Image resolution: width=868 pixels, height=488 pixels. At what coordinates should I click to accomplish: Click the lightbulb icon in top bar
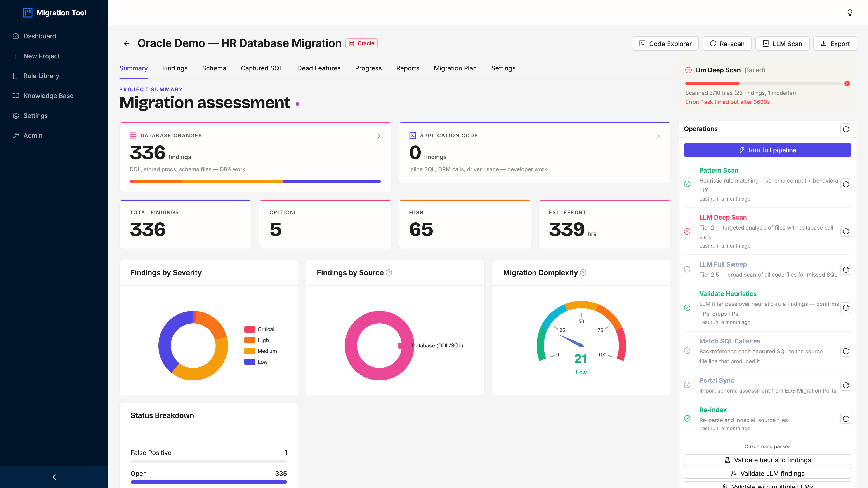click(849, 12)
